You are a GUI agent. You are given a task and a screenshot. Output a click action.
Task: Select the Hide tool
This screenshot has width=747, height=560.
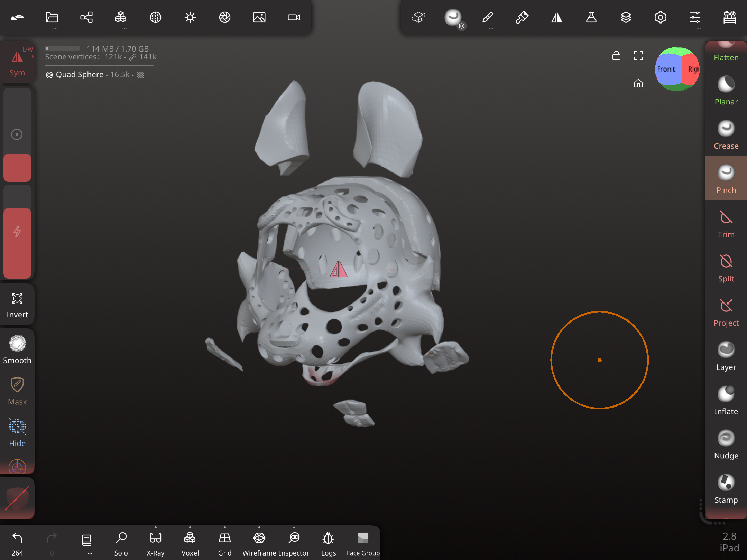tap(17, 432)
